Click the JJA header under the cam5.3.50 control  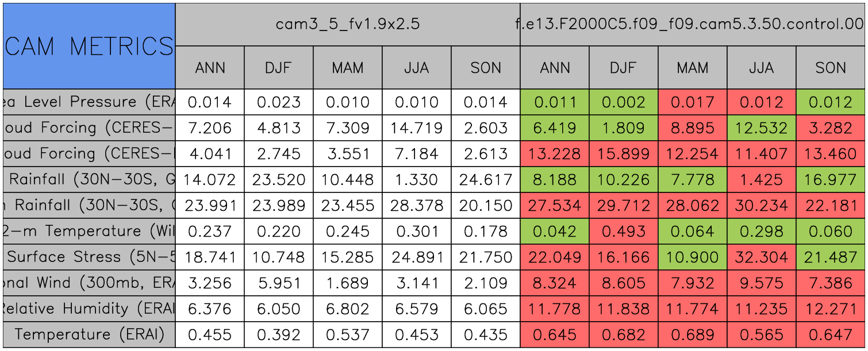pyautogui.click(x=761, y=68)
